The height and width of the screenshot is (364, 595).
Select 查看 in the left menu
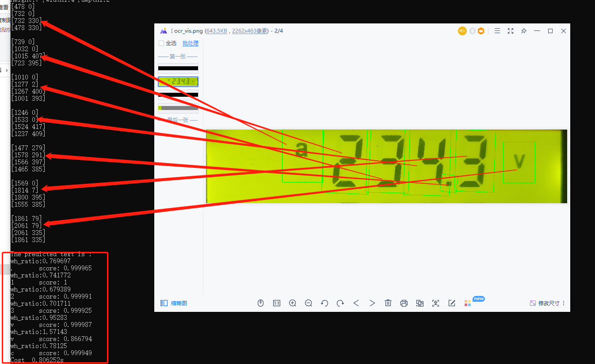coord(3,7)
